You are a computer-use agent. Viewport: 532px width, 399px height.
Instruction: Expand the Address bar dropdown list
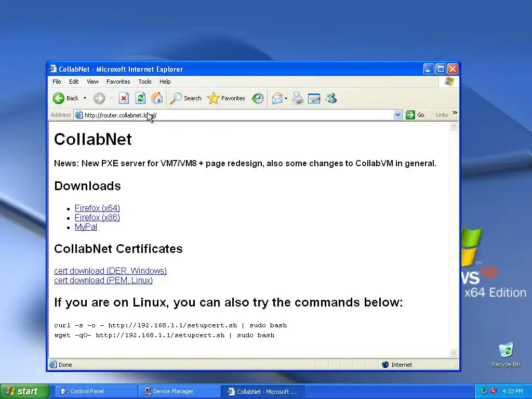click(x=397, y=115)
